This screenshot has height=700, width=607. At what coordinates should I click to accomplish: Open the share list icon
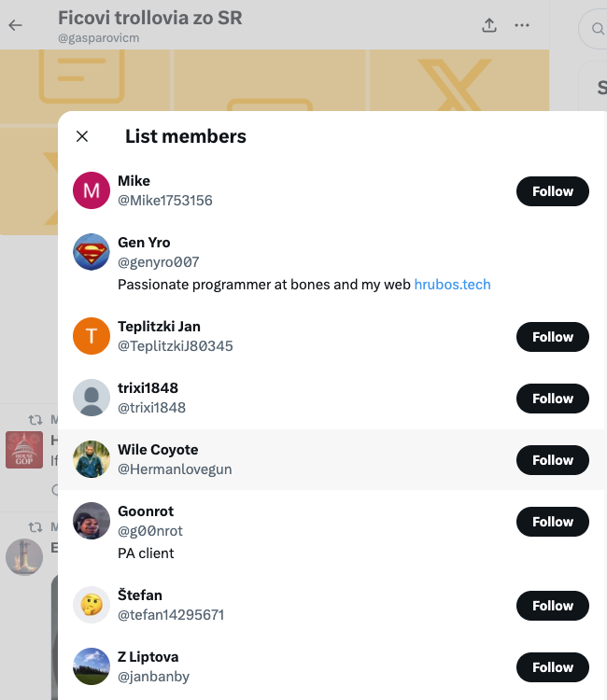489,25
